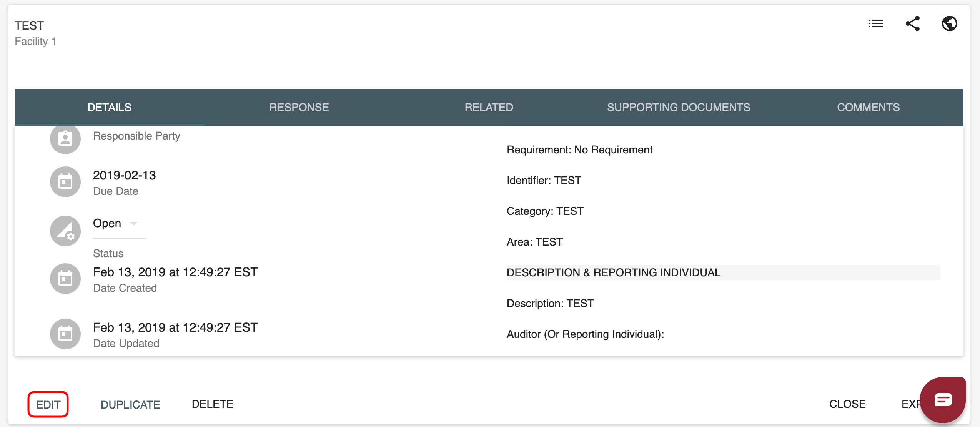
Task: Select the Details tab
Action: tap(110, 107)
